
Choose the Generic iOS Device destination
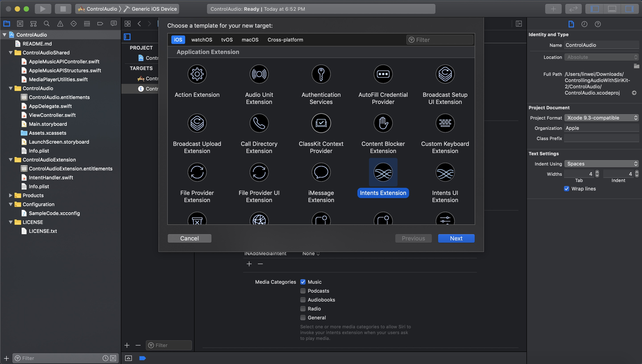pyautogui.click(x=150, y=9)
